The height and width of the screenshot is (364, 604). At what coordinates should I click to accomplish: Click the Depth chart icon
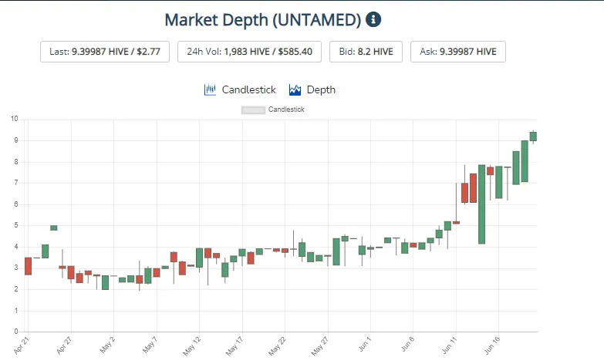click(x=295, y=89)
